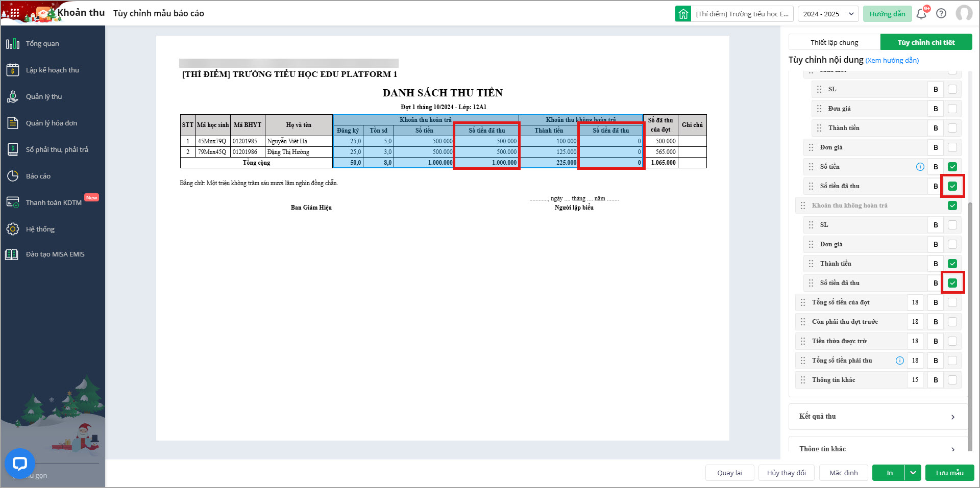Click font size field of Còn phải thu đợt trước
Screen dimensions: 980x488
point(915,322)
